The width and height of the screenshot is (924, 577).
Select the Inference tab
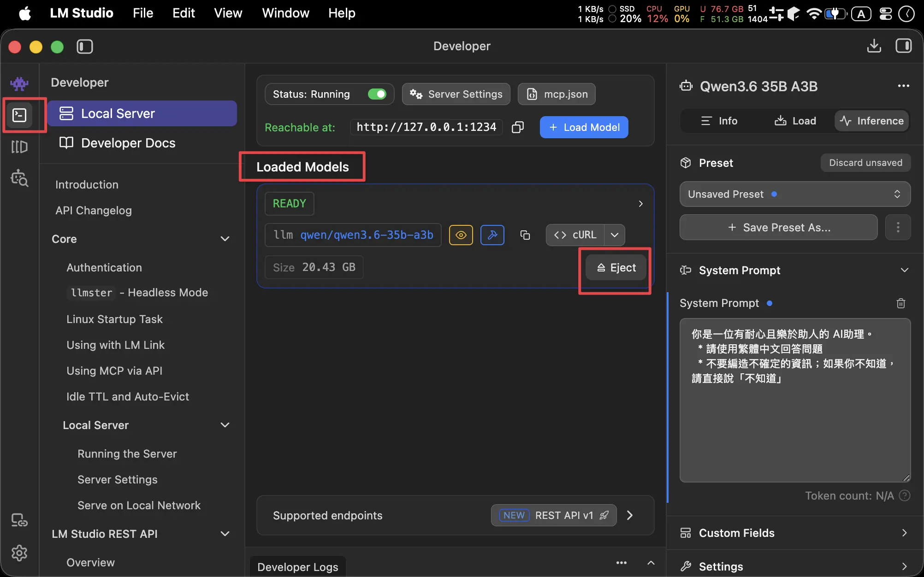tap(871, 121)
